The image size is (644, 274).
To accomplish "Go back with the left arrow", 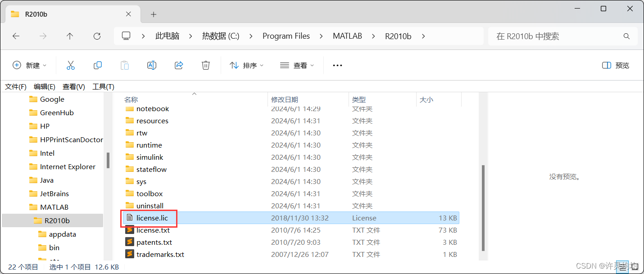I will point(16,36).
